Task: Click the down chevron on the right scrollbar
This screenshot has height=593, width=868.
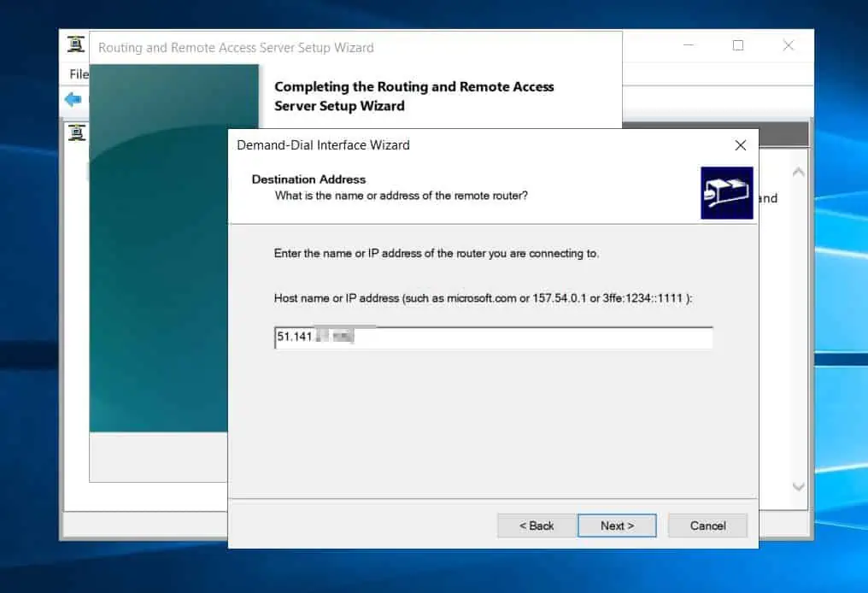Action: (799, 487)
